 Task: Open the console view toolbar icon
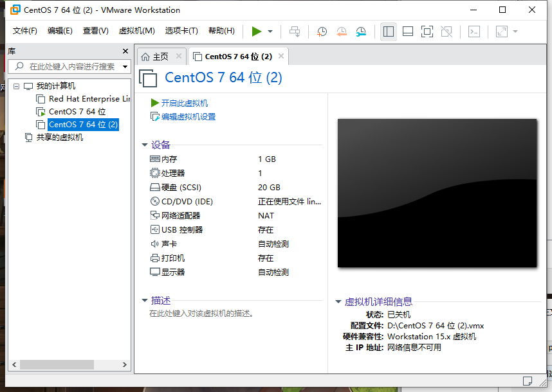(474, 31)
